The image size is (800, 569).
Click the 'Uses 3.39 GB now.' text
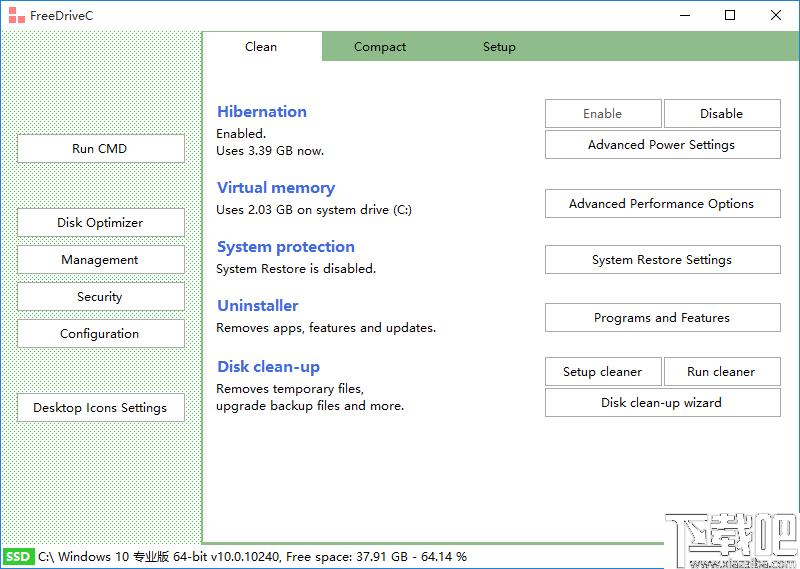coord(270,151)
